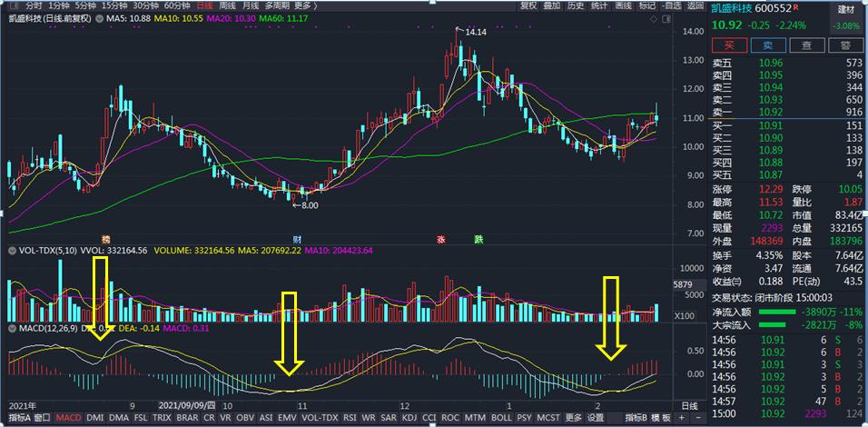
Task: Select the MACD indicator tab
Action: click(x=69, y=417)
